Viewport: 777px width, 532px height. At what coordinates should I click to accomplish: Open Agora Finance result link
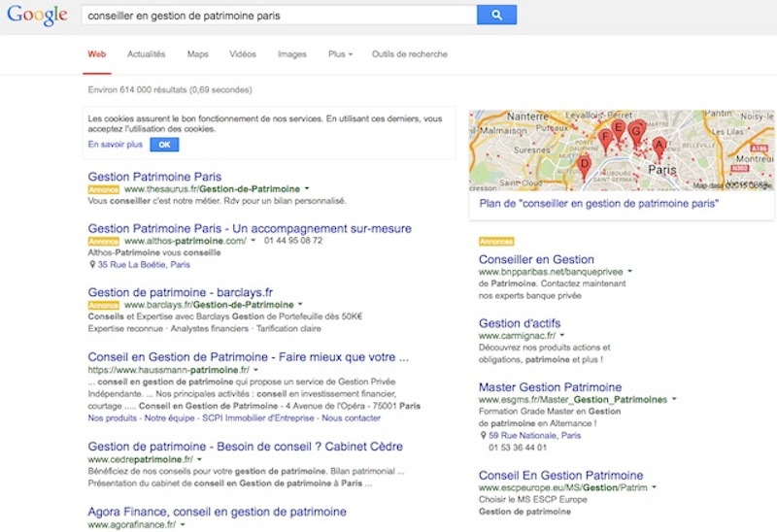[x=217, y=512]
